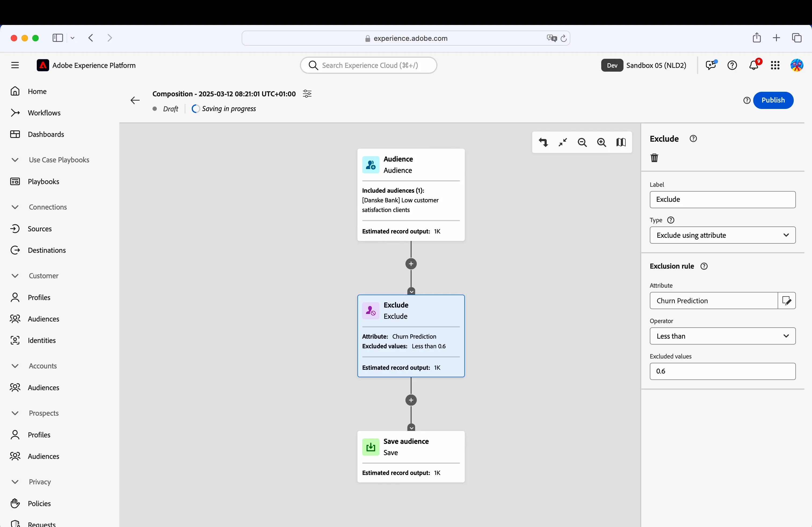Select the Audience node on canvas
This screenshot has height=527, width=812.
[x=411, y=195]
